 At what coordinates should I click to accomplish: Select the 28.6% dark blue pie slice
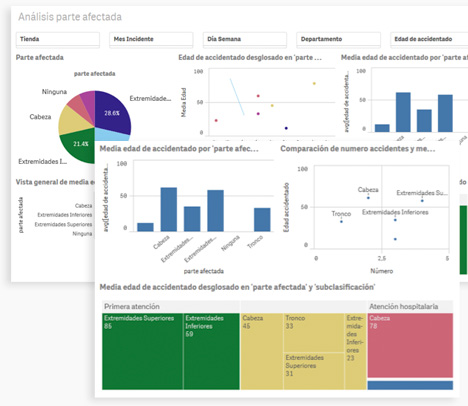[x=112, y=113]
